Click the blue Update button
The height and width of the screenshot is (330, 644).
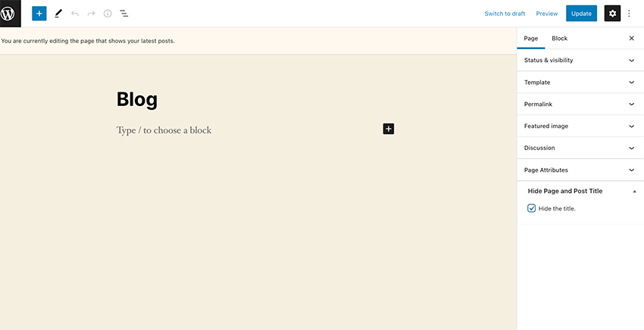pyautogui.click(x=581, y=14)
